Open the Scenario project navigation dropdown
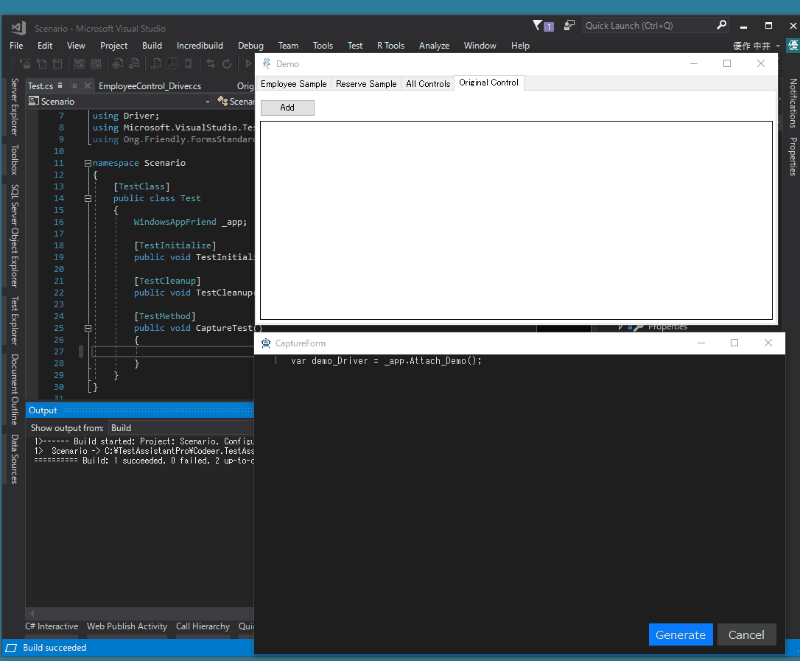This screenshot has width=800, height=661. pyautogui.click(x=119, y=101)
